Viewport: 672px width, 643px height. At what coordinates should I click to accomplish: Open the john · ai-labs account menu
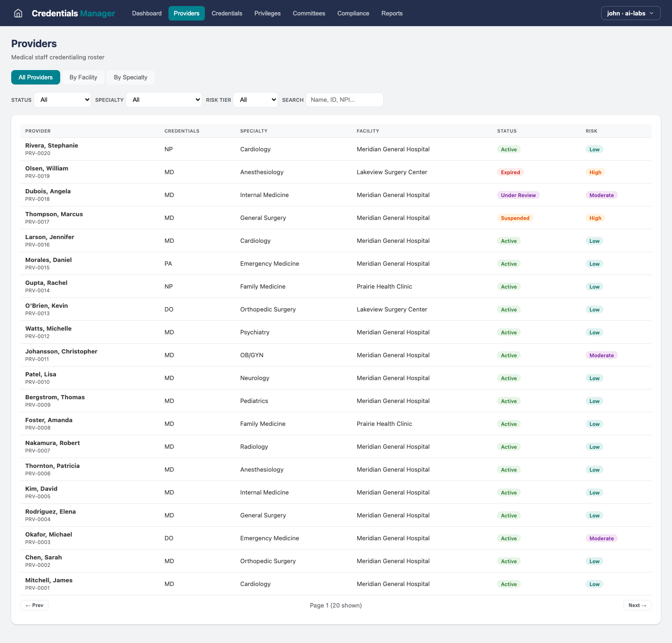point(630,13)
